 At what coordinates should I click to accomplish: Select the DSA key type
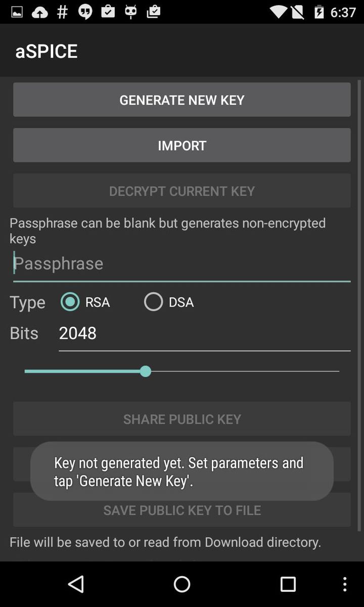(x=153, y=301)
